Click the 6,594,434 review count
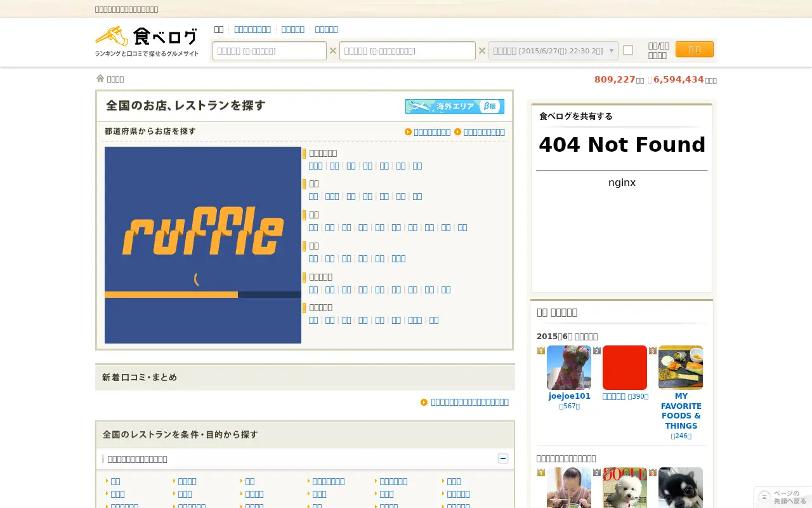 click(679, 79)
